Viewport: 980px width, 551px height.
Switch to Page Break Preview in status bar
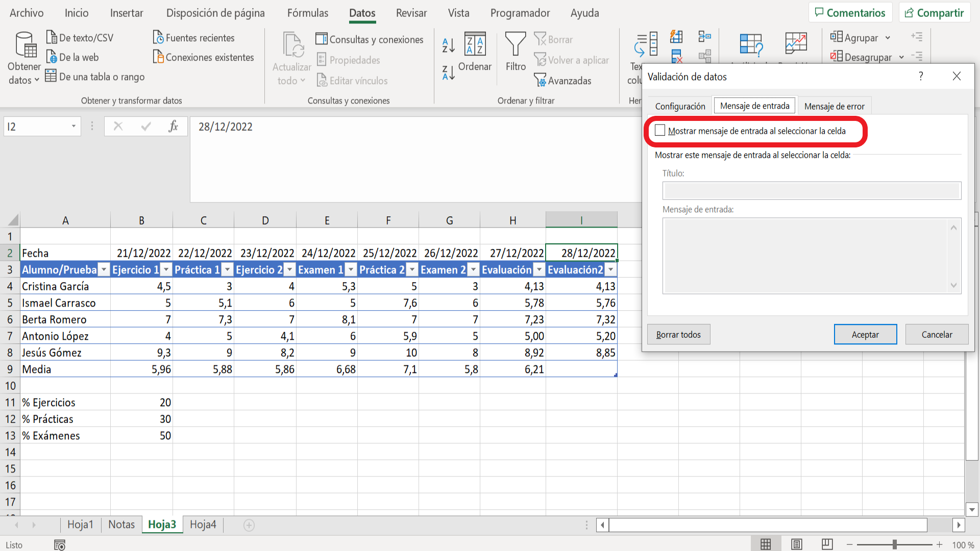click(x=827, y=544)
